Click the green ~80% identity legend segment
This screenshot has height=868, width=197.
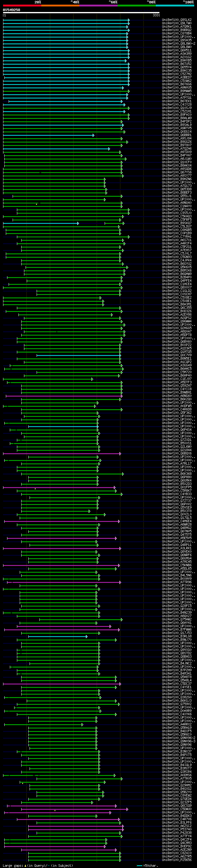[x=137, y=6]
